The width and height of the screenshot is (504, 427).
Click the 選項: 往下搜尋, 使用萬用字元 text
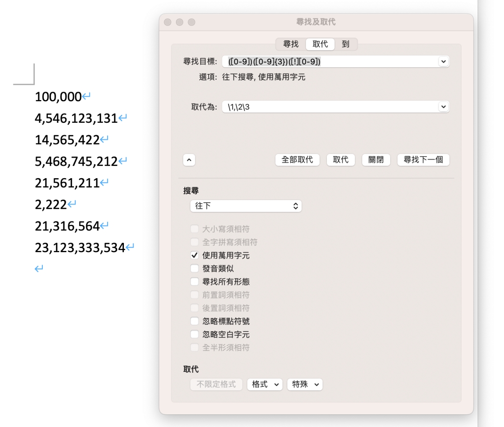coord(252,77)
